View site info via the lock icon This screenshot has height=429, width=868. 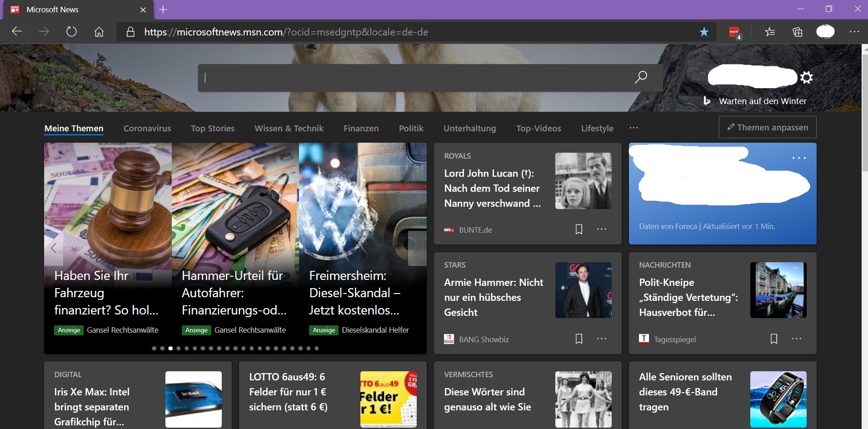tap(130, 32)
